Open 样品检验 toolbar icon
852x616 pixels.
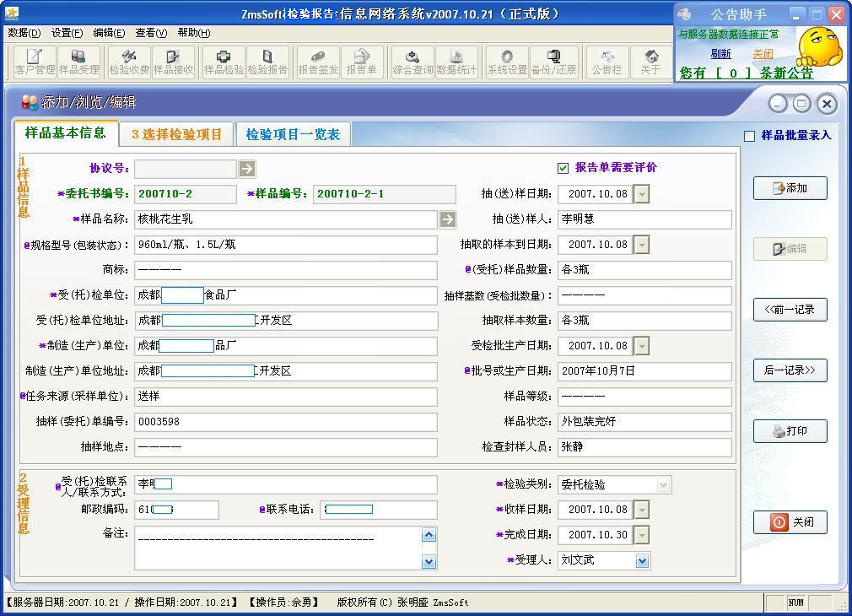(x=224, y=62)
